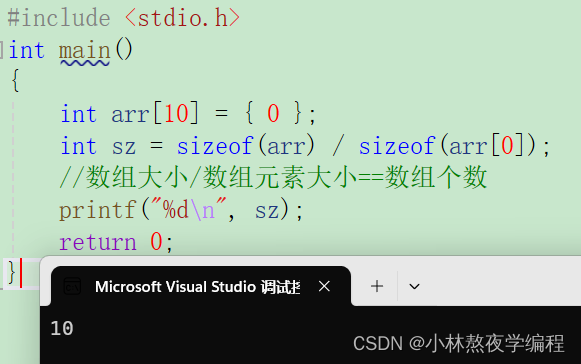This screenshot has height=364, width=581.
Task: Click the console output 10
Action: coord(62,328)
